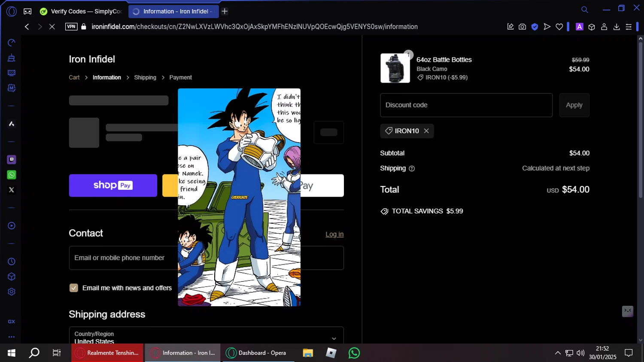Toggle the VPN badge in address bar
The image size is (644, 362).
tap(71, 27)
